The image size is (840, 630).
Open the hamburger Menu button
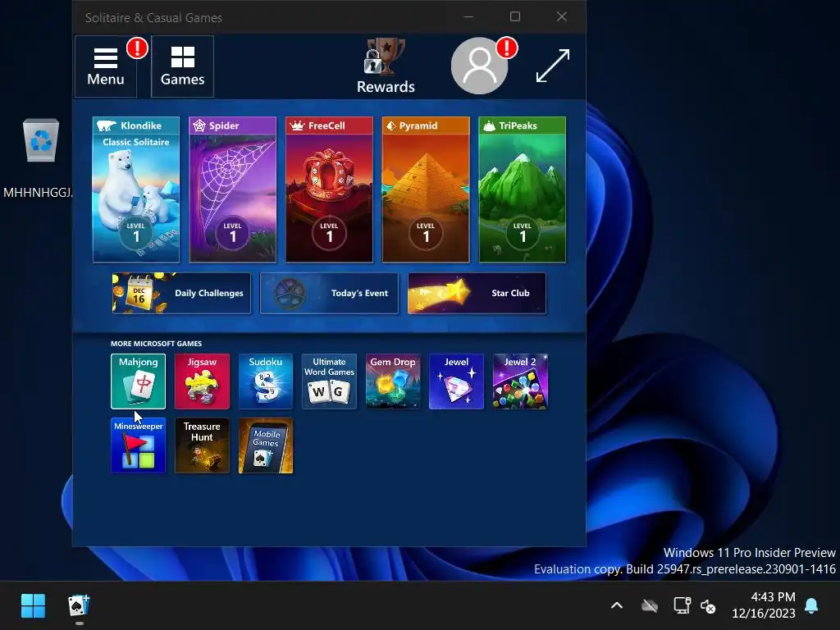tap(106, 66)
